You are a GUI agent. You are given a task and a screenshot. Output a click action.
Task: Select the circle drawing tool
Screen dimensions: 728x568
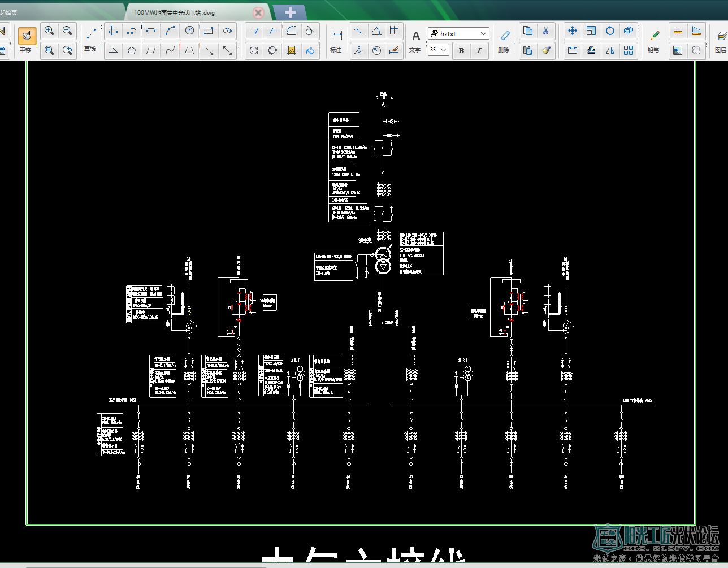189,31
